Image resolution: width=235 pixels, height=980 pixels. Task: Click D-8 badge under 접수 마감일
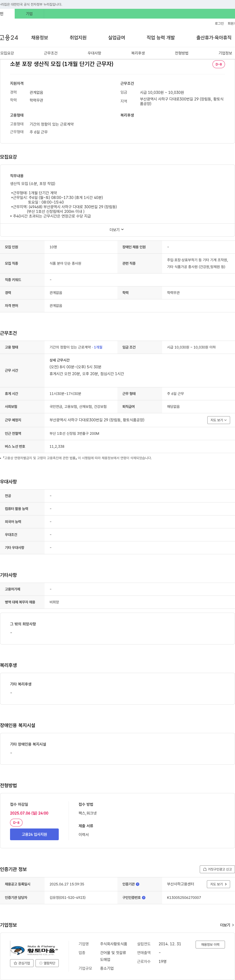pyautogui.click(x=16, y=823)
